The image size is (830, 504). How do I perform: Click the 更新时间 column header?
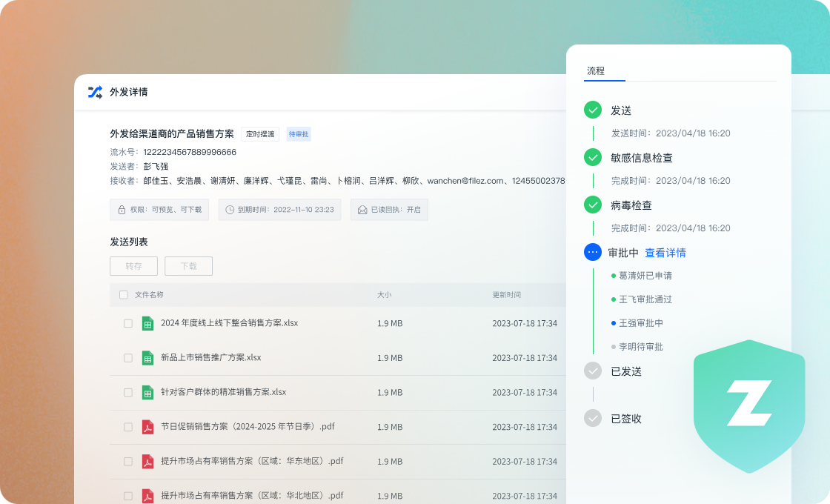point(507,295)
